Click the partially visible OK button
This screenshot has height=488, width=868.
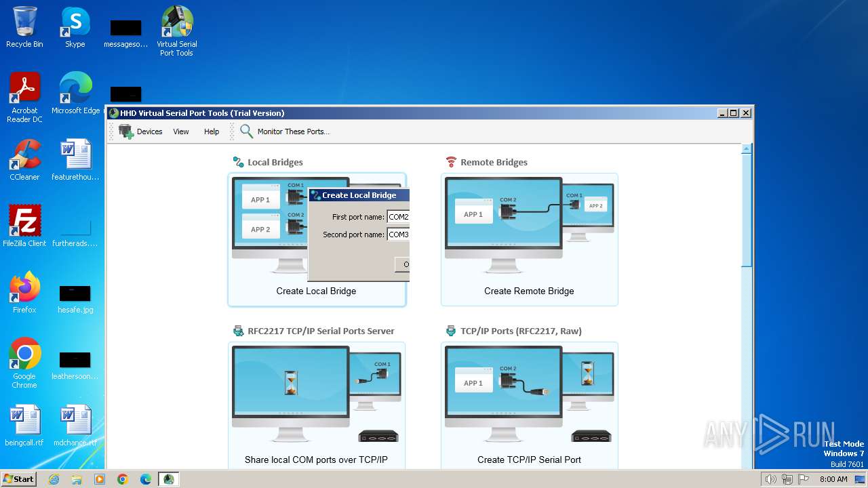tap(402, 264)
